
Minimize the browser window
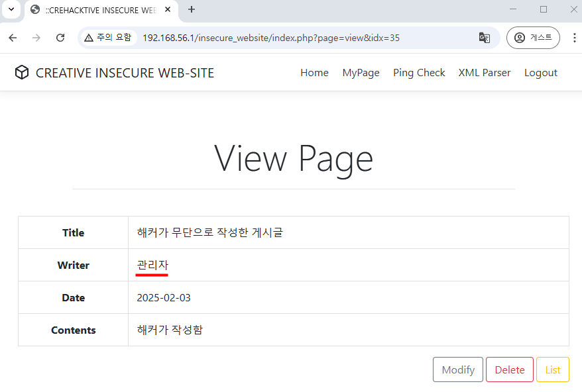pos(513,9)
